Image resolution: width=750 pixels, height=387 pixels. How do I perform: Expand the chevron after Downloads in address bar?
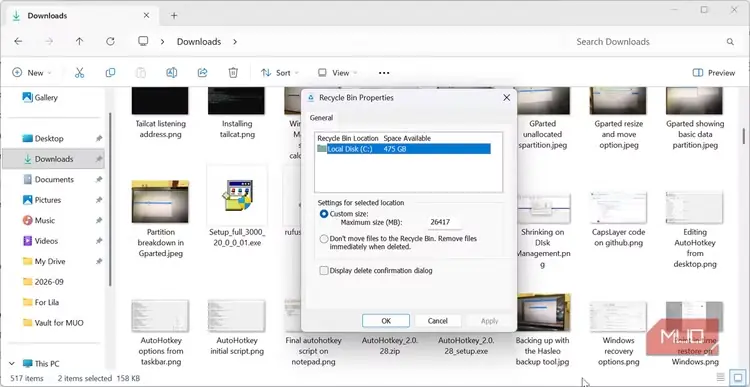point(235,42)
